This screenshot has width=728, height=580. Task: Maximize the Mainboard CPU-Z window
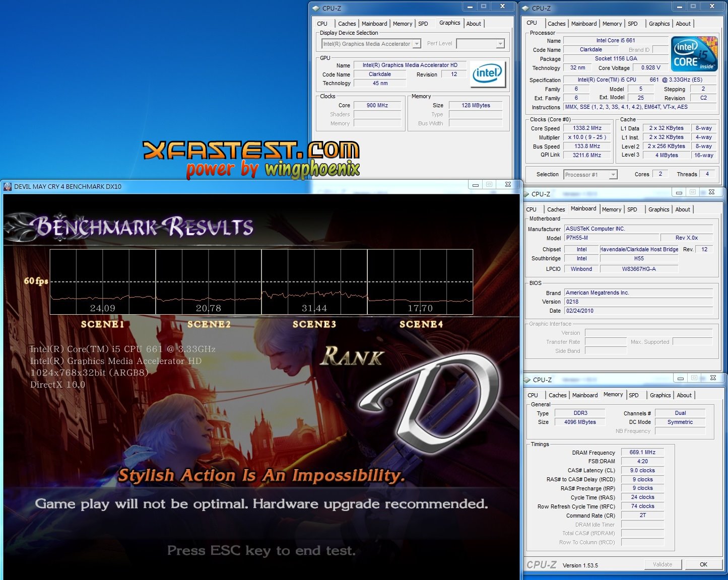tap(693, 192)
